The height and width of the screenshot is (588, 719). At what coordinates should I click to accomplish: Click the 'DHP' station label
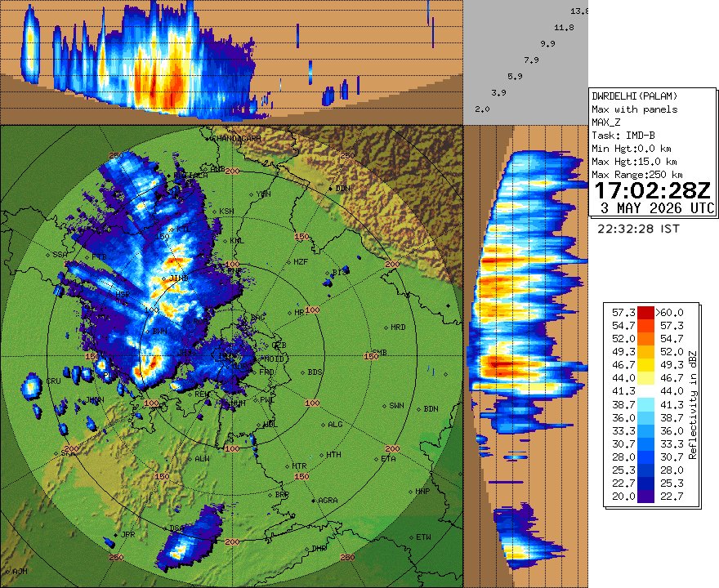(319, 548)
